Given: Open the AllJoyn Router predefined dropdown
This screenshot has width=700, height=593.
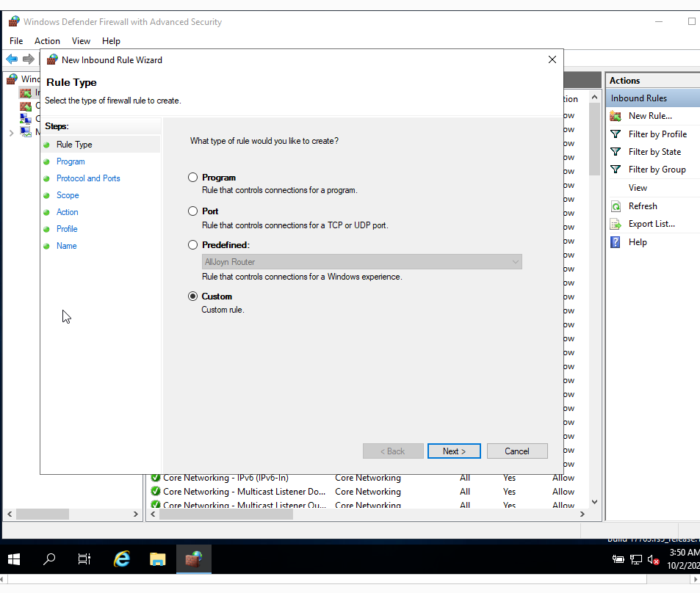Looking at the screenshot, I should (361, 262).
